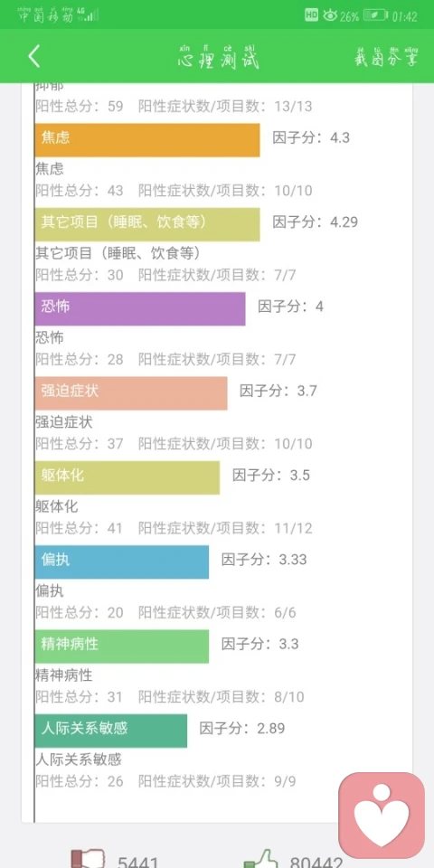Tap the pink heart floating icon
Image resolution: width=434 pixels, height=868 pixels.
382,816
